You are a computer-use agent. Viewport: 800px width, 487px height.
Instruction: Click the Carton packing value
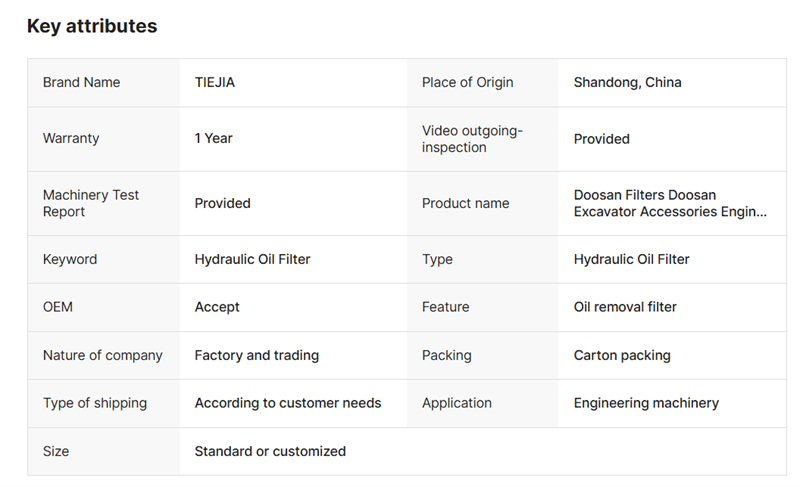(622, 355)
